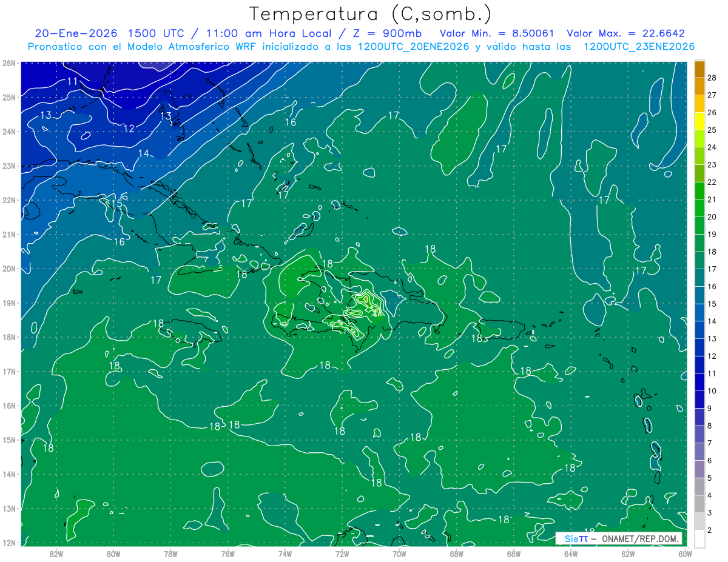The image size is (728, 562).
Task: Click the light gray legend swatch between 2 and 3
Action: 699,521
